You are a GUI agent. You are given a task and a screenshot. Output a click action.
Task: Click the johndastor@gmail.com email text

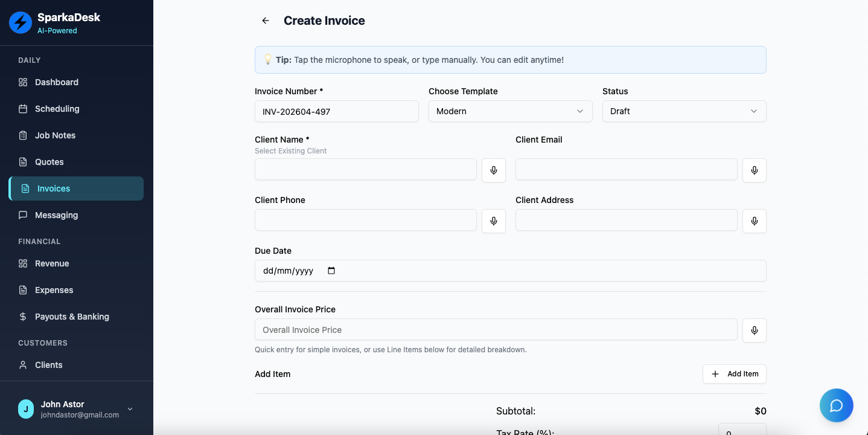[80, 415]
